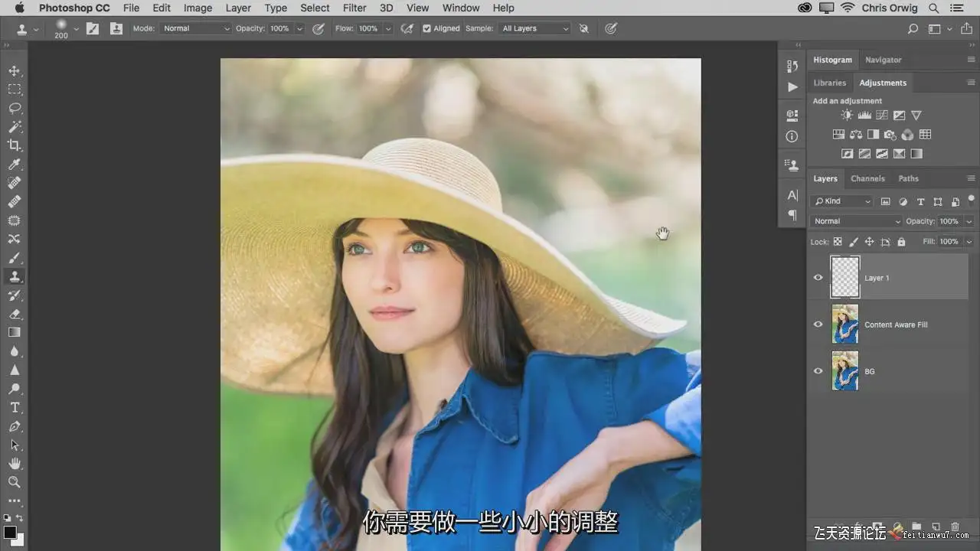Screen dimensions: 980x551
Task: Hide Layer 1 visibility eye
Action: click(818, 278)
